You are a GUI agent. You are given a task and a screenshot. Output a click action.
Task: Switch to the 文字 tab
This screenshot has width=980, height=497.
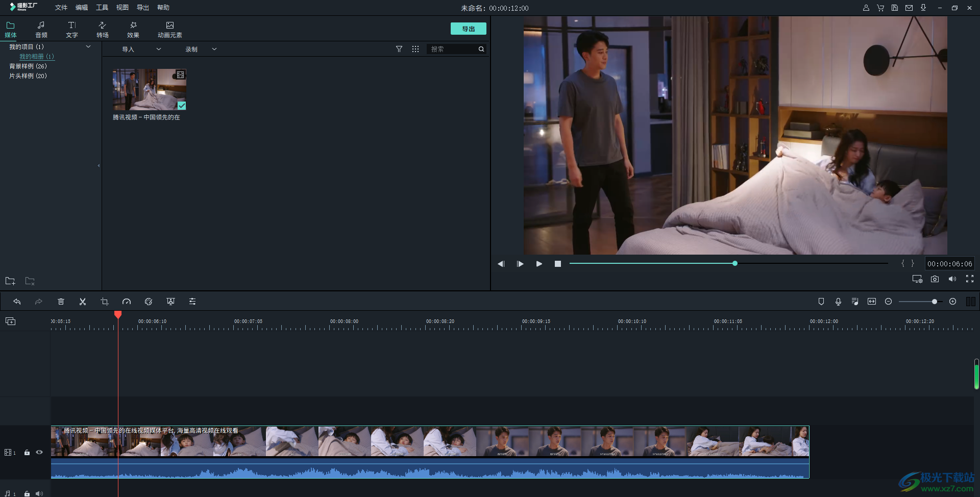[x=72, y=30]
